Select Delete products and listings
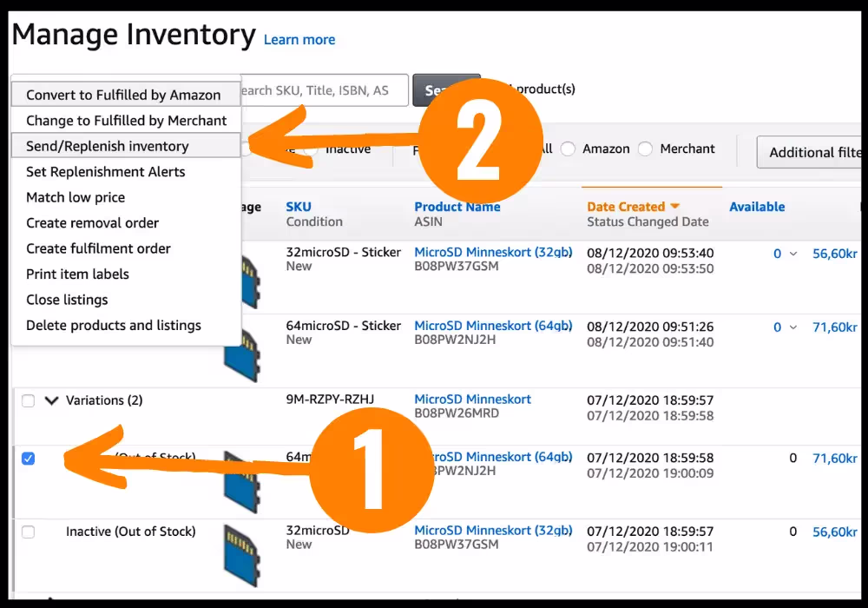The image size is (868, 608). coord(126,325)
